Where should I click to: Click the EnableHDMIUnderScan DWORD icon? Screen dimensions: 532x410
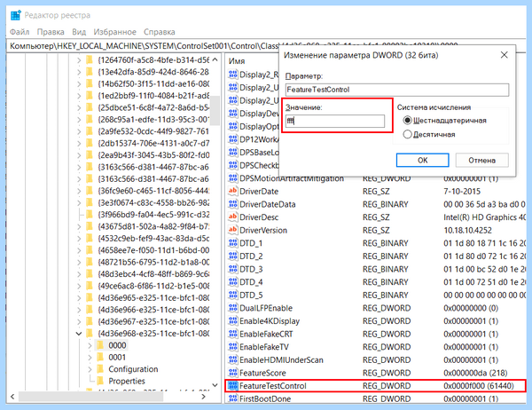tap(232, 359)
